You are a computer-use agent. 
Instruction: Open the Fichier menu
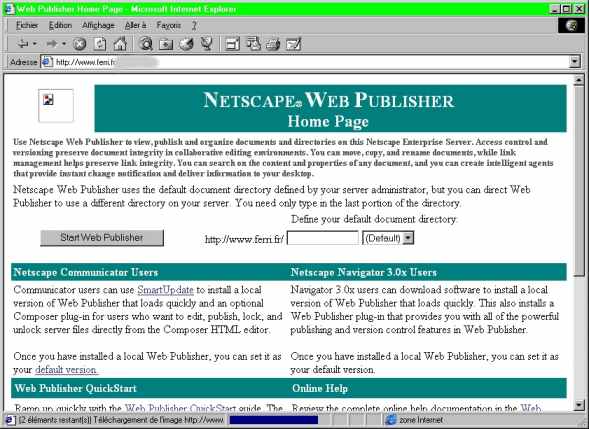tap(27, 26)
